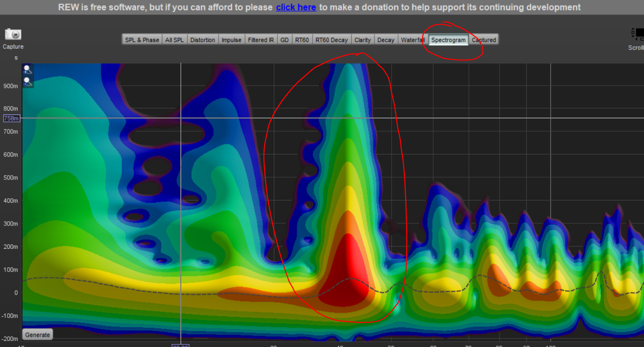The image size is (644, 347).
Task: Open the Filtered IR tab
Action: 261,40
